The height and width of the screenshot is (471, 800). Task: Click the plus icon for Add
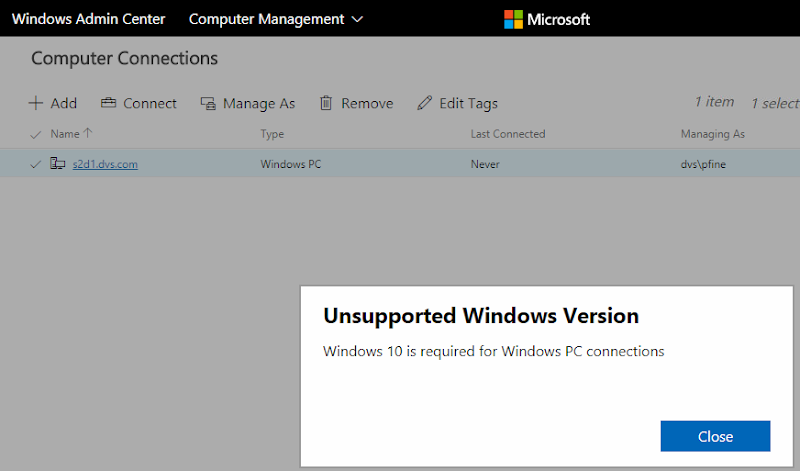click(x=36, y=103)
